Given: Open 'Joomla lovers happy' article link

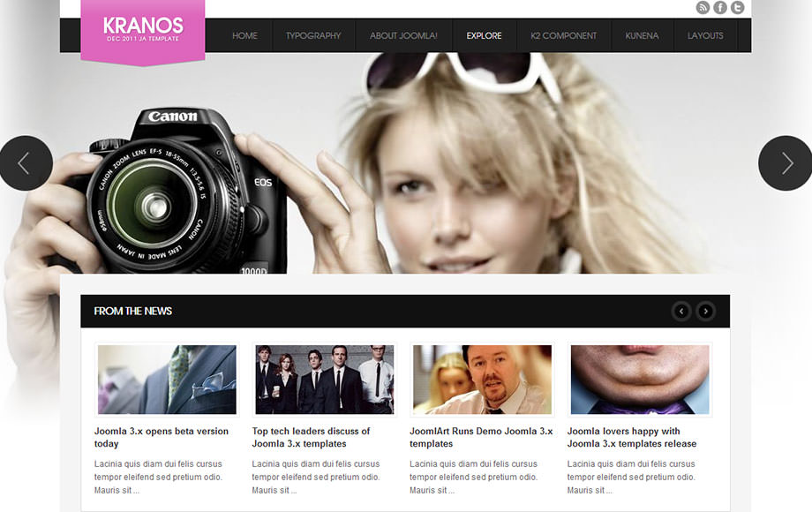Looking at the screenshot, I should [631, 437].
